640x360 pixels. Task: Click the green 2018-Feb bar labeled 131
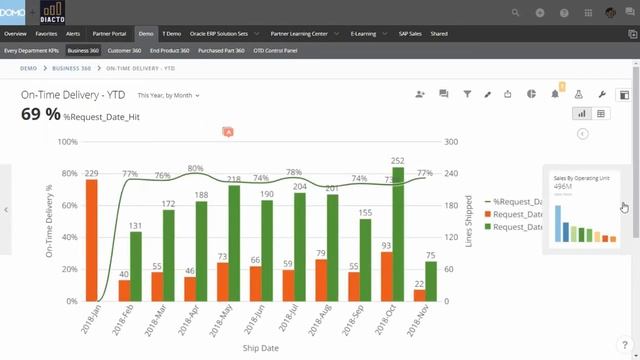(136, 267)
